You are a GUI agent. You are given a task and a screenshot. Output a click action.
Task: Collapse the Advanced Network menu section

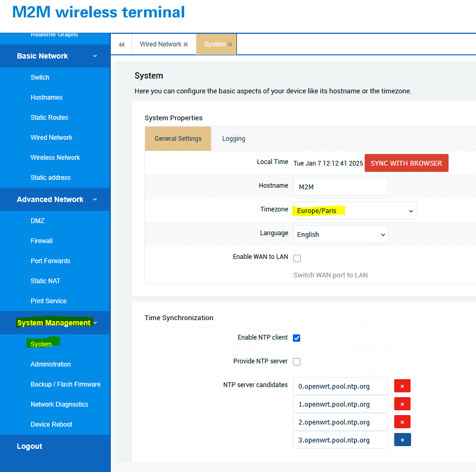pyautogui.click(x=95, y=199)
